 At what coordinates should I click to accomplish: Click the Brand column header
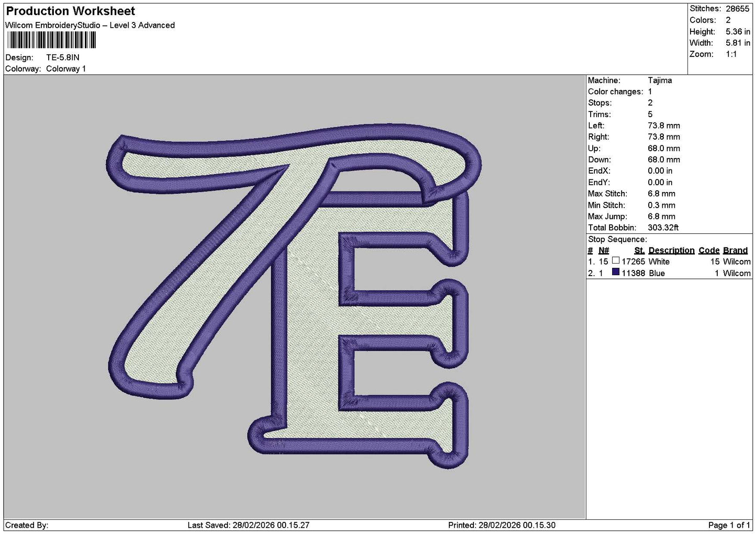tap(736, 251)
